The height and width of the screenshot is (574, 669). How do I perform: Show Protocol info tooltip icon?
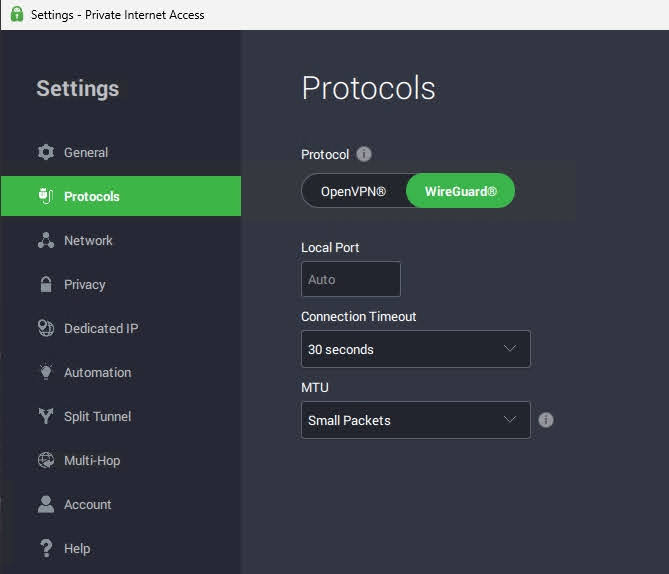pyautogui.click(x=364, y=154)
